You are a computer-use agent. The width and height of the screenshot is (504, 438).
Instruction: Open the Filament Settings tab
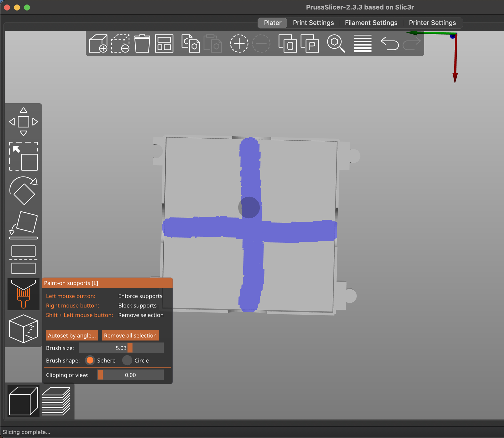[371, 23]
